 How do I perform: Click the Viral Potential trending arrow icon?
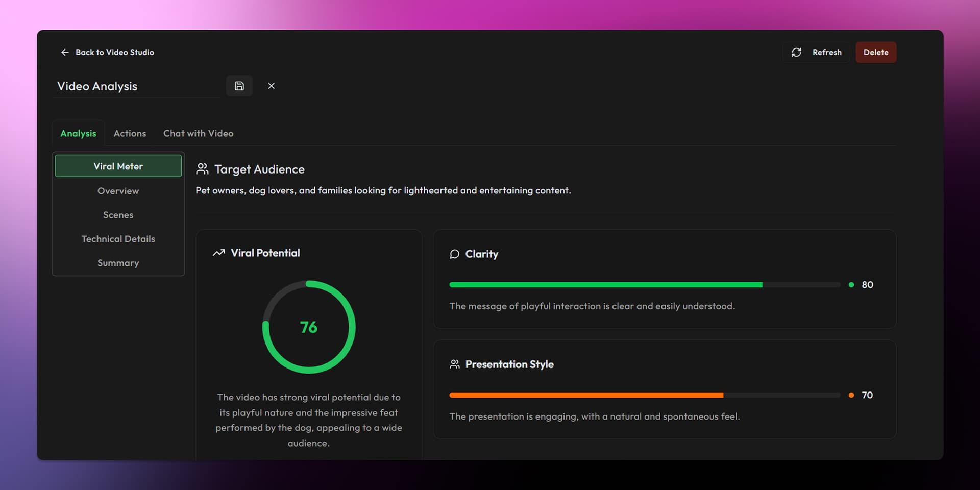[219, 253]
